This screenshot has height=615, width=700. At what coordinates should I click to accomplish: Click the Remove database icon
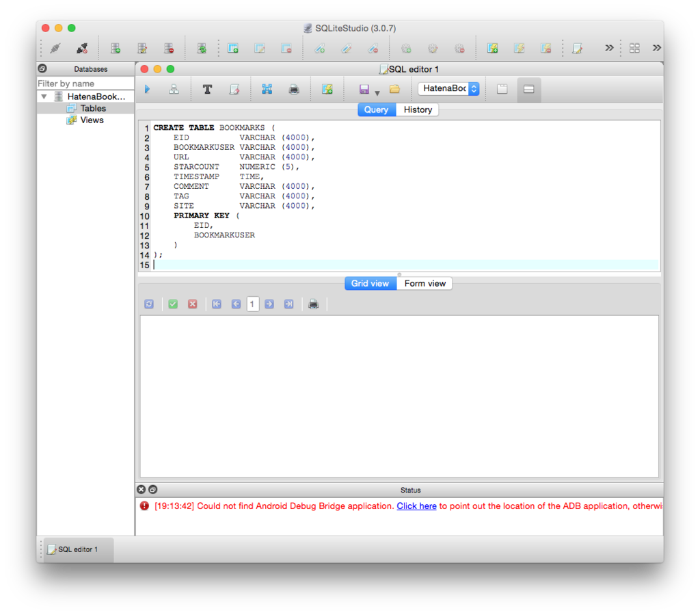tap(170, 49)
